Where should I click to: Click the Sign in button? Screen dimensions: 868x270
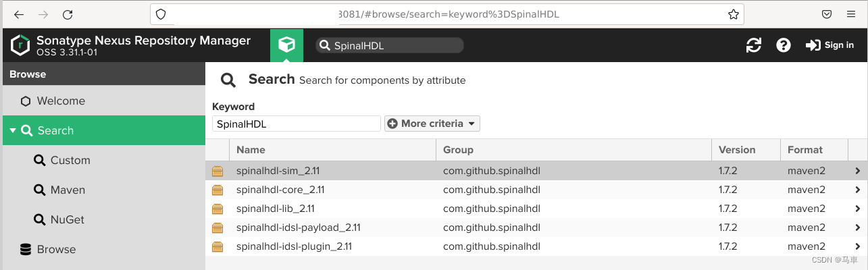pyautogui.click(x=830, y=45)
